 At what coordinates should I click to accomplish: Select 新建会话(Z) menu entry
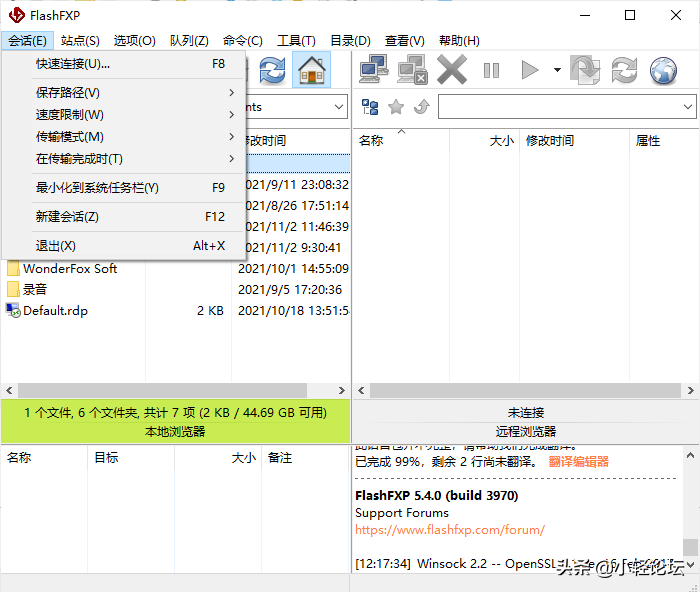pyautogui.click(x=124, y=217)
